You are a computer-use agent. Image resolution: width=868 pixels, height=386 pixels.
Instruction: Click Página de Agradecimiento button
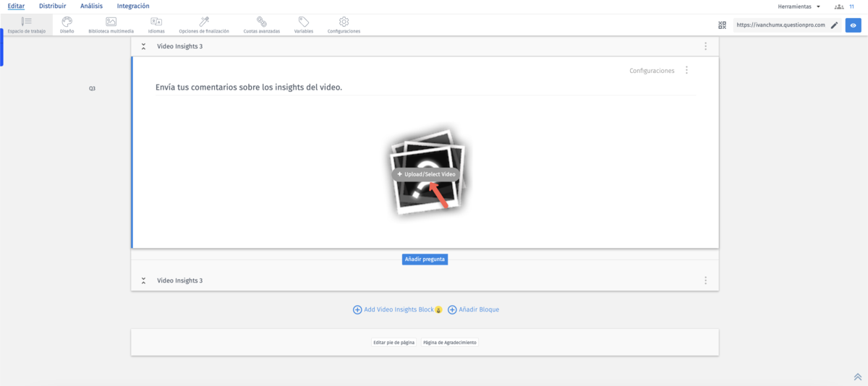(x=449, y=343)
